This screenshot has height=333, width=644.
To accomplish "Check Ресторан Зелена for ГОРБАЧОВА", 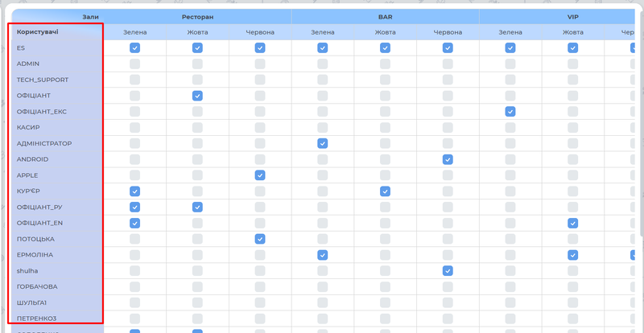I will [x=134, y=287].
